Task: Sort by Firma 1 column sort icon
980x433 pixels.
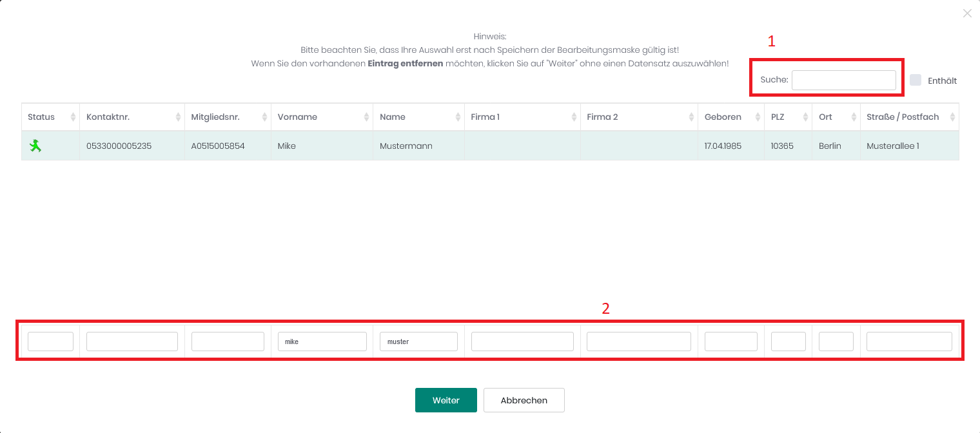Action: click(x=574, y=117)
